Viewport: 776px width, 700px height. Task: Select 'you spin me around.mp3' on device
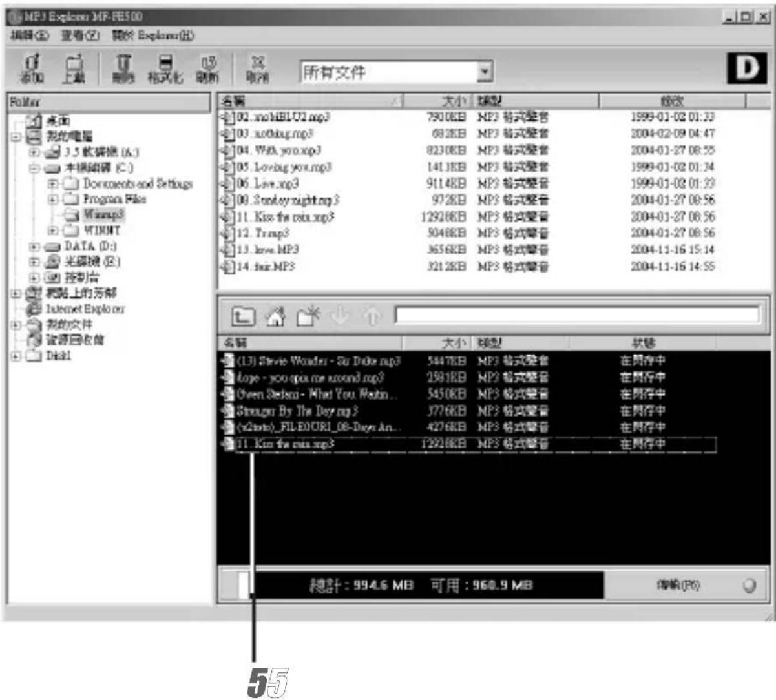310,378
